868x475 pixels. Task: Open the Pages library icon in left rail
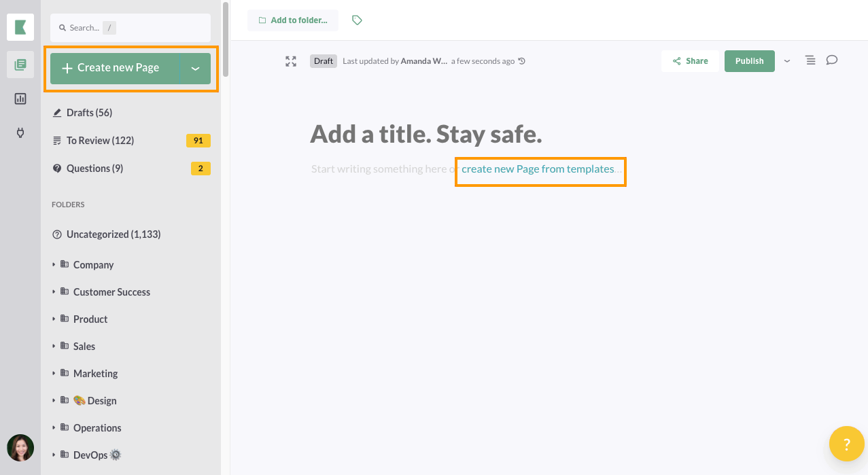point(20,65)
